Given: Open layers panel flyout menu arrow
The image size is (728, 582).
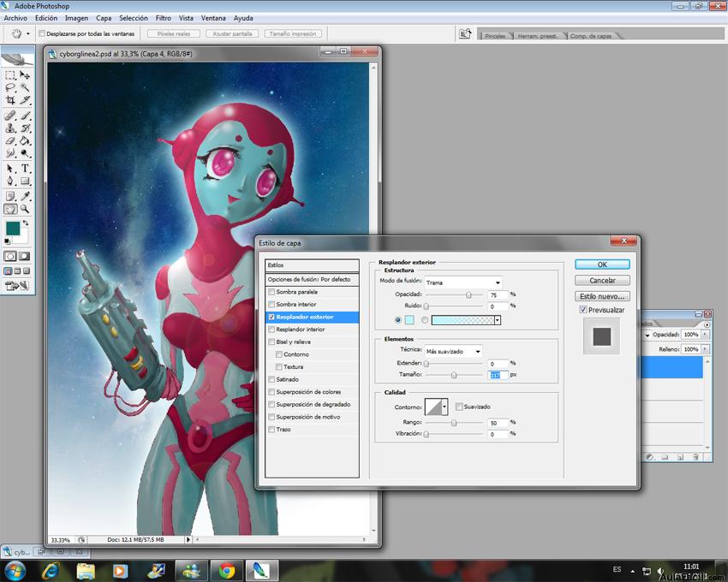Looking at the screenshot, I should (x=707, y=324).
